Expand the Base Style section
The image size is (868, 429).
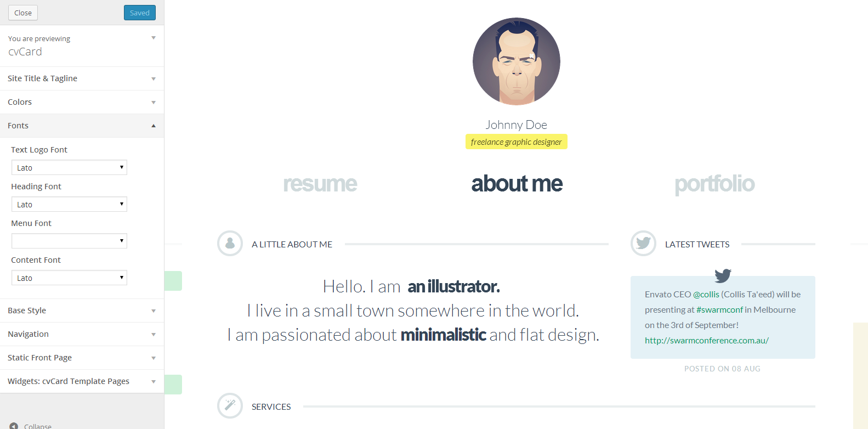point(82,311)
